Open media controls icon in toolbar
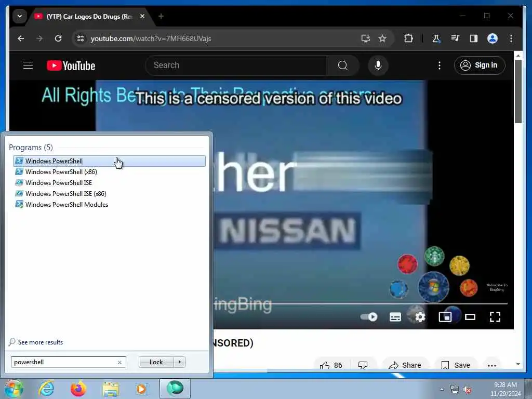 [455, 38]
